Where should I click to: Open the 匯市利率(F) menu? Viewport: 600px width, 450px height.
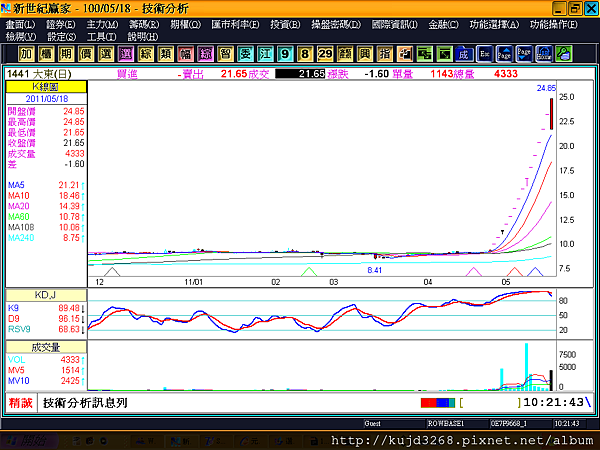click(235, 25)
